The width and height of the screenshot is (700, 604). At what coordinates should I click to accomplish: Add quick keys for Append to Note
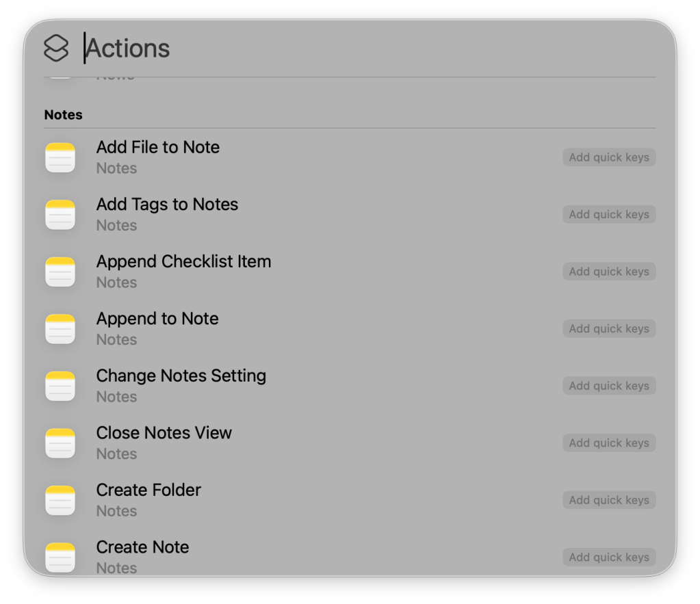(608, 329)
